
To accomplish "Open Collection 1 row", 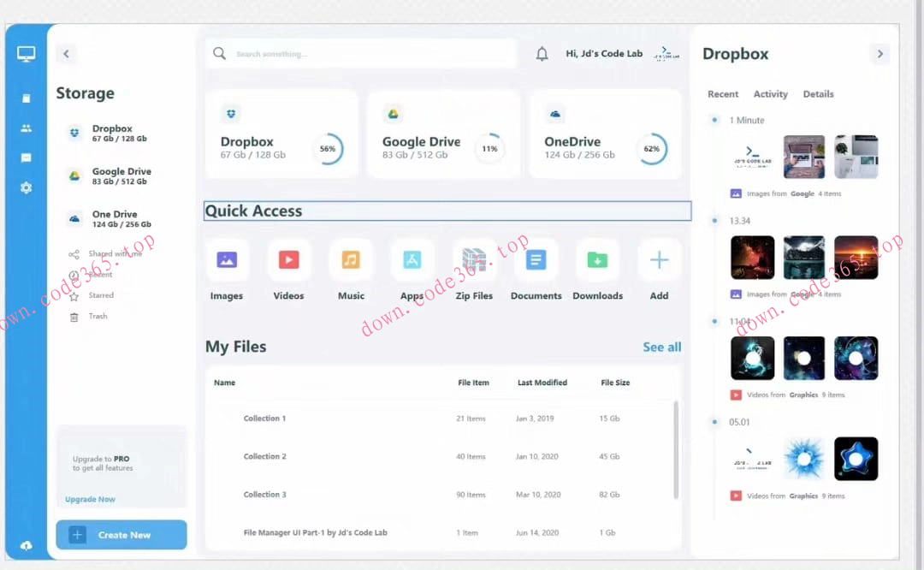I will pyautogui.click(x=440, y=419).
